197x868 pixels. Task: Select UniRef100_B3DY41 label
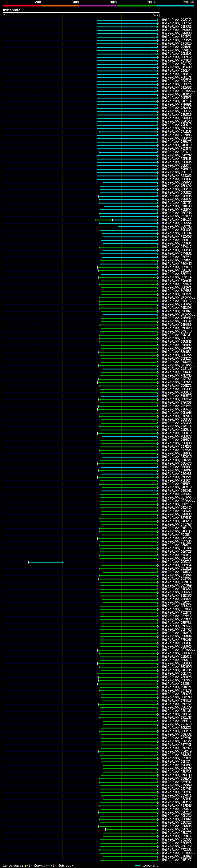pyautogui.click(x=177, y=274)
